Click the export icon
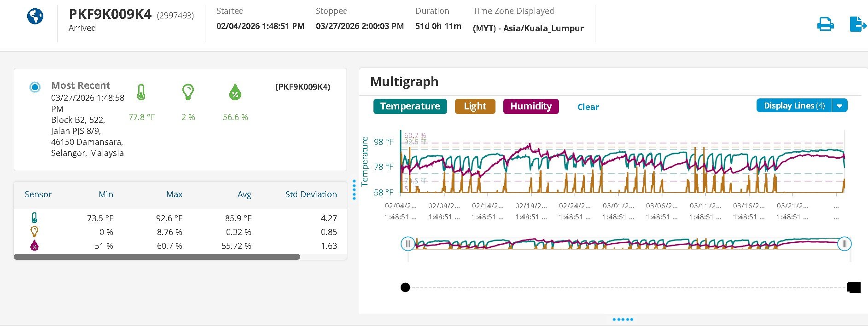 [x=857, y=24]
